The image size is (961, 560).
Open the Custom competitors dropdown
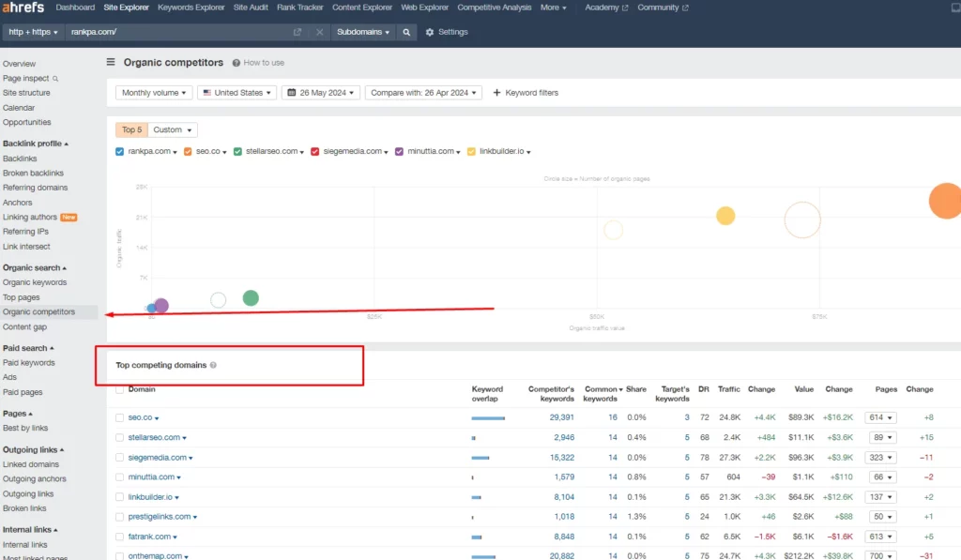pyautogui.click(x=173, y=129)
